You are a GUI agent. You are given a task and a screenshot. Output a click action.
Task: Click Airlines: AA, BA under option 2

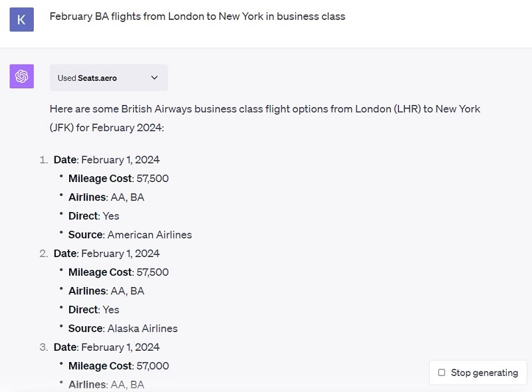tap(106, 291)
